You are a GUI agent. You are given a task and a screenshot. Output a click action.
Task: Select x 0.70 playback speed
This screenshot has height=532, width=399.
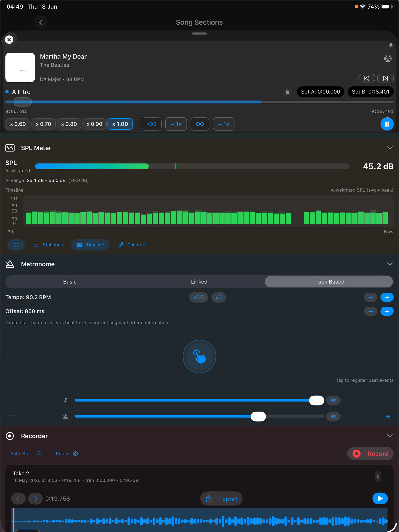(44, 124)
